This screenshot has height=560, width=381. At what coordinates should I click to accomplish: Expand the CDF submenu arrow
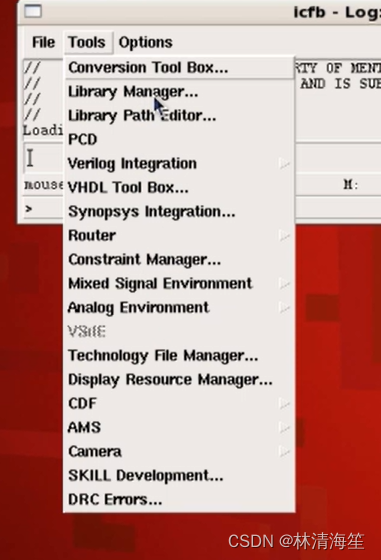(x=285, y=404)
